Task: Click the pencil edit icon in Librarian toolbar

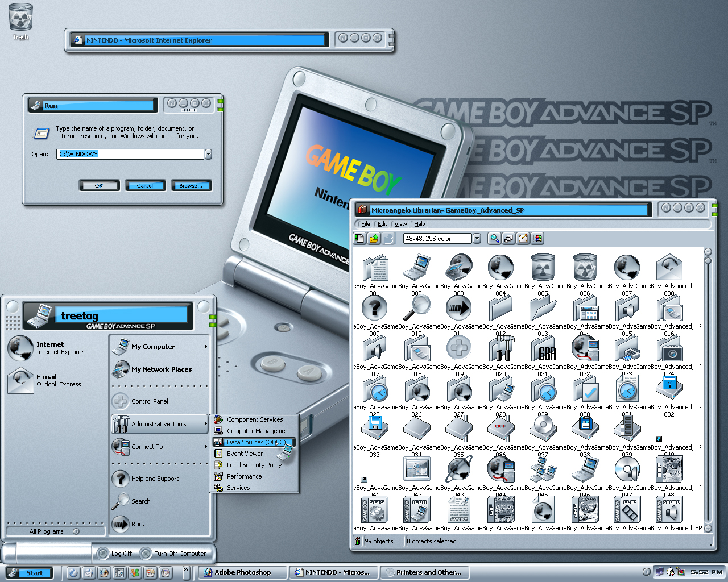Action: [523, 239]
